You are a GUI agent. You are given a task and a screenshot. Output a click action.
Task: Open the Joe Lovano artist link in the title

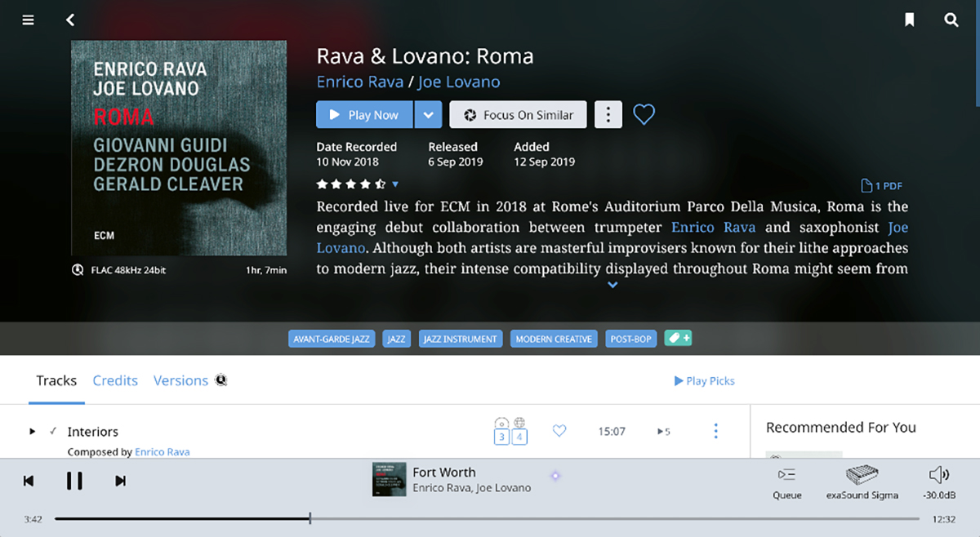[x=459, y=82]
